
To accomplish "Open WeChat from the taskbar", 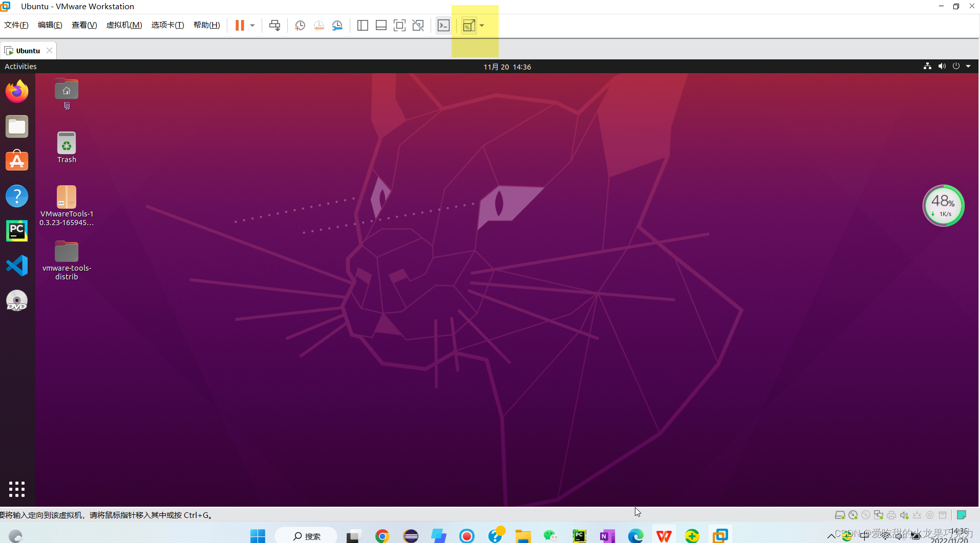I will [x=550, y=536].
